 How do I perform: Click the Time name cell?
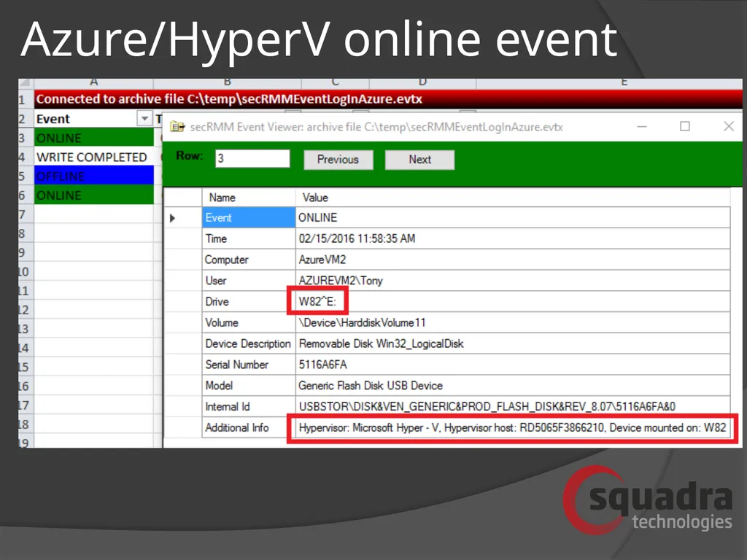click(x=249, y=238)
